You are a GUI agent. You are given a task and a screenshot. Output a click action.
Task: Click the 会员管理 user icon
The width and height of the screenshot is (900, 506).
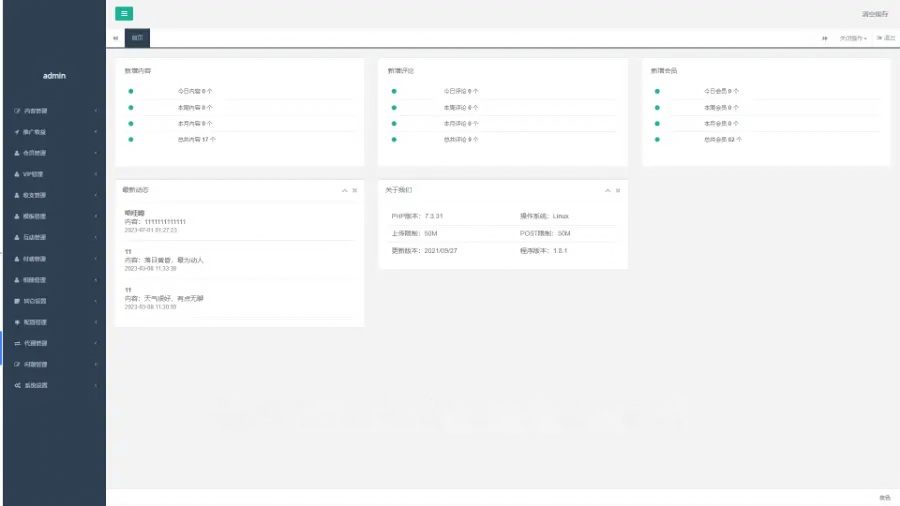coord(17,153)
